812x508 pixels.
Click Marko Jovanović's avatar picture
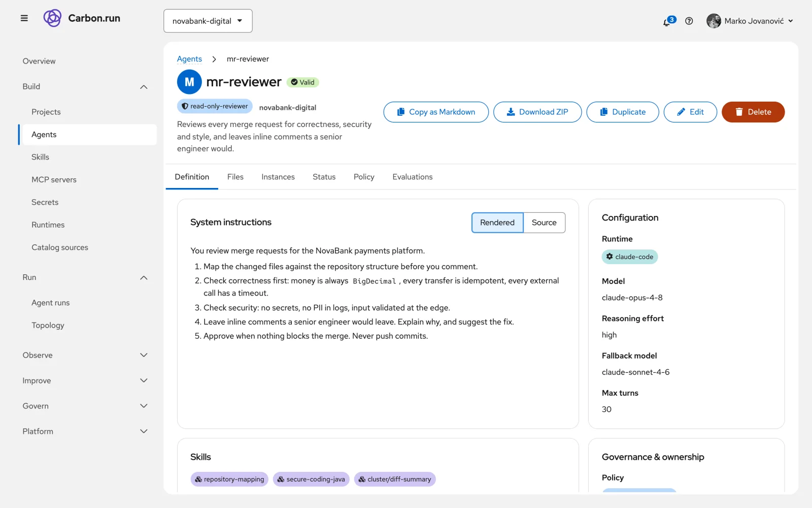pyautogui.click(x=714, y=21)
